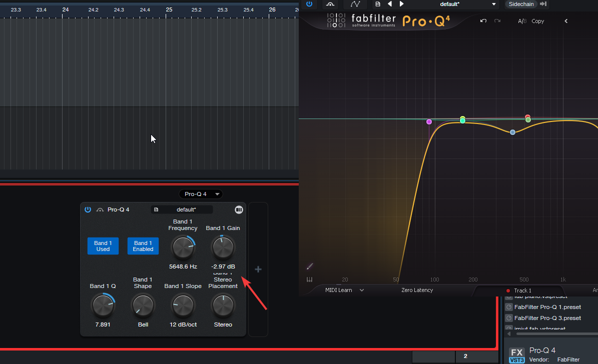
Task: Select the piano display icon near MIDI Learn
Action: point(309,279)
